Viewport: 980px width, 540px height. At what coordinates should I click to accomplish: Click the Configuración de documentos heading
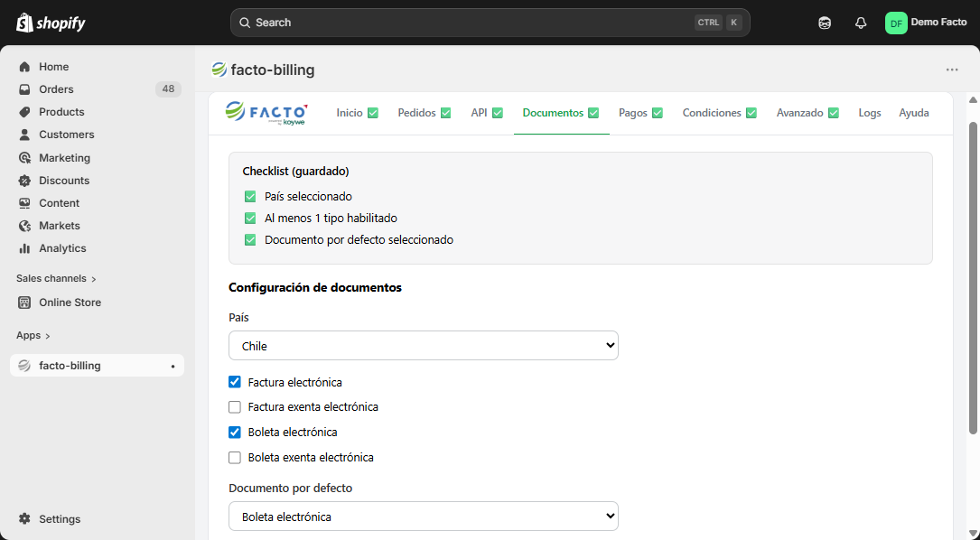coord(315,287)
